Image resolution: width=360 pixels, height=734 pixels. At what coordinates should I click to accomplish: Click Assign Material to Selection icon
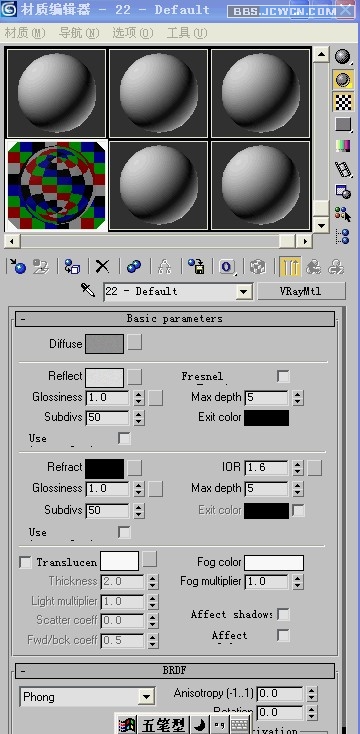click(x=72, y=267)
